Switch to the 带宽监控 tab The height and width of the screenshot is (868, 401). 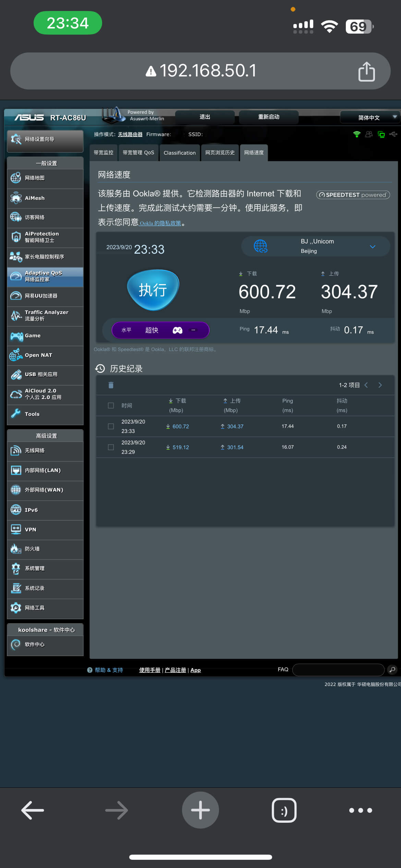tap(104, 153)
